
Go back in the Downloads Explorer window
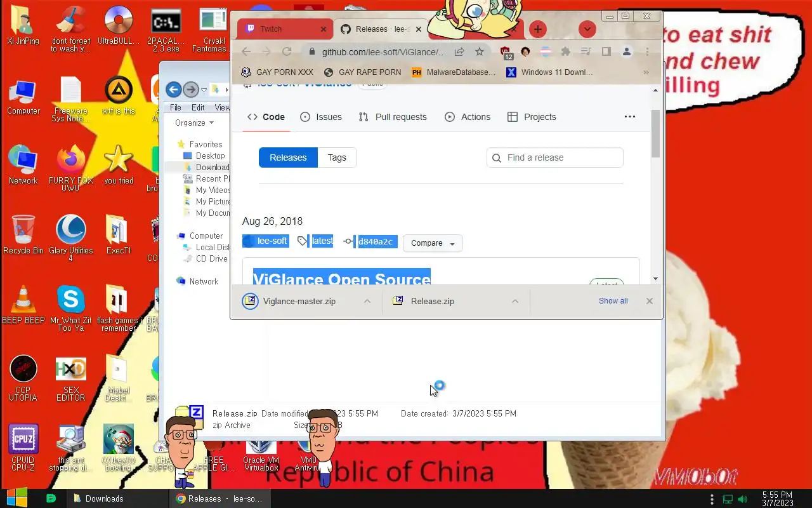[174, 90]
